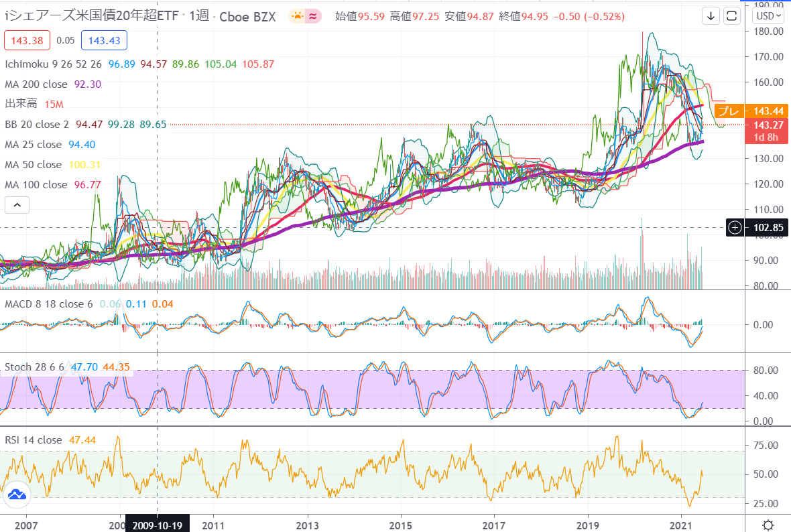This screenshot has height=532, width=791.
Task: Open chart settings gear icon
Action: click(x=768, y=525)
